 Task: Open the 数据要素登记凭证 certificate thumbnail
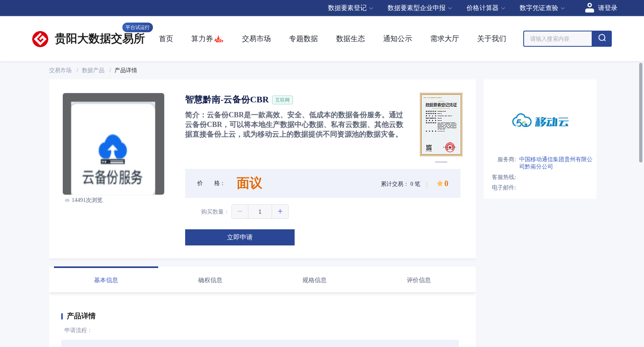[x=441, y=125]
